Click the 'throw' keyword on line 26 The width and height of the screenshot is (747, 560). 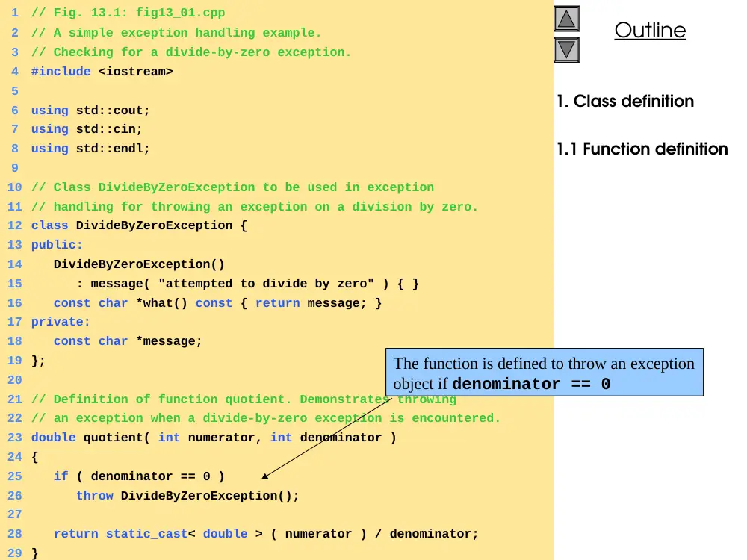coord(94,495)
